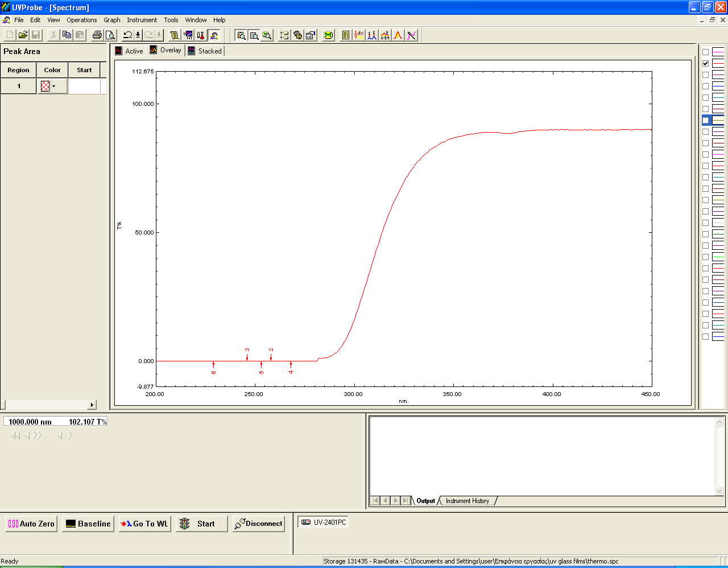Click the Undo arrow icon
Image resolution: width=728 pixels, height=568 pixels.
(x=127, y=35)
